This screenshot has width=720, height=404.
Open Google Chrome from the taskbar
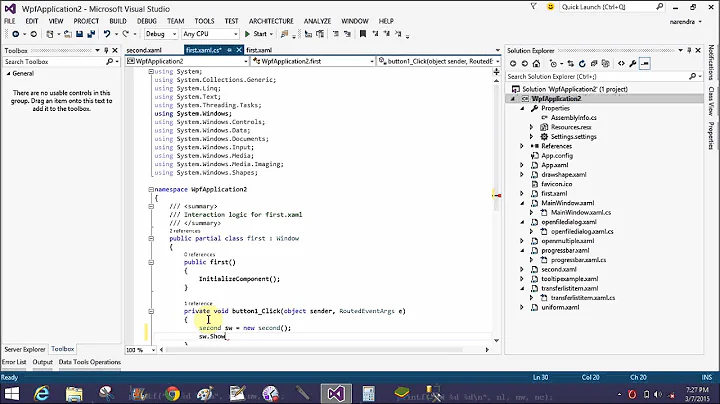(173, 393)
